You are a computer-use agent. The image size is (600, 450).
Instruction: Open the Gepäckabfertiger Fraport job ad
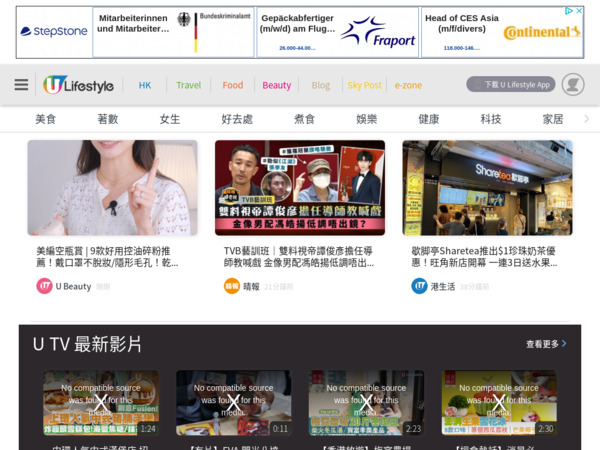(338, 33)
